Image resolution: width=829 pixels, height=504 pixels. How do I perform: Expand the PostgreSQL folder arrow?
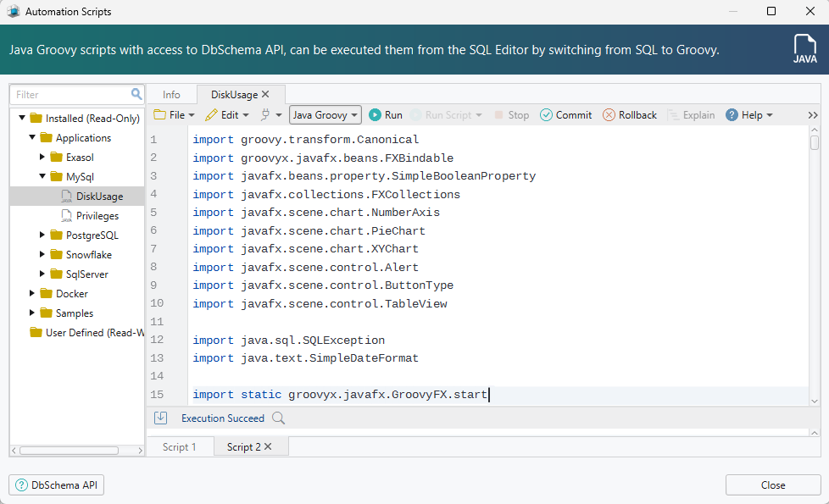[x=42, y=235]
